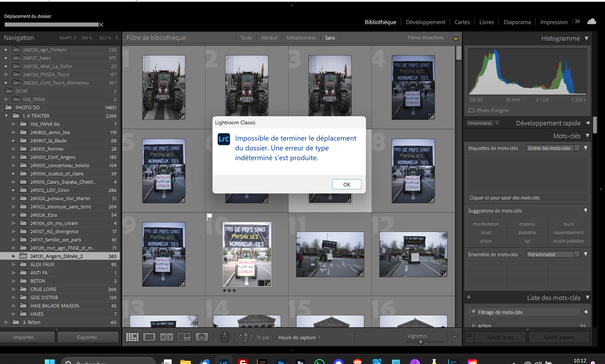Open Compare view (X|Y)
Viewport: 605px width, 364px height.
tap(166, 337)
